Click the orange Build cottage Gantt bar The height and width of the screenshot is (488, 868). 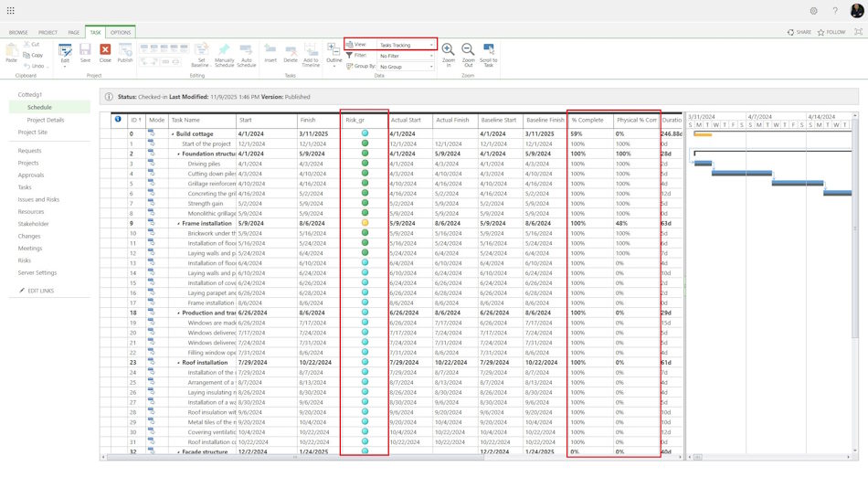(703, 134)
